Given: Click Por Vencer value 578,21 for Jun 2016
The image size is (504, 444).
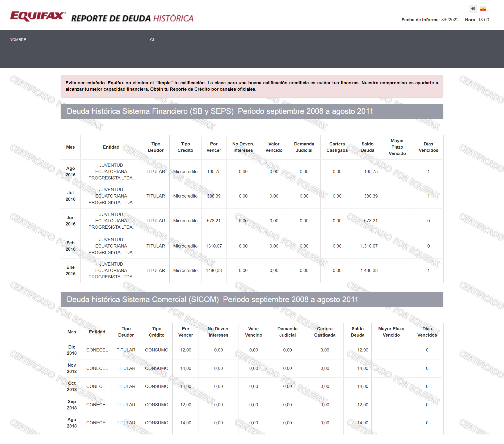Looking at the screenshot, I should [214, 221].
